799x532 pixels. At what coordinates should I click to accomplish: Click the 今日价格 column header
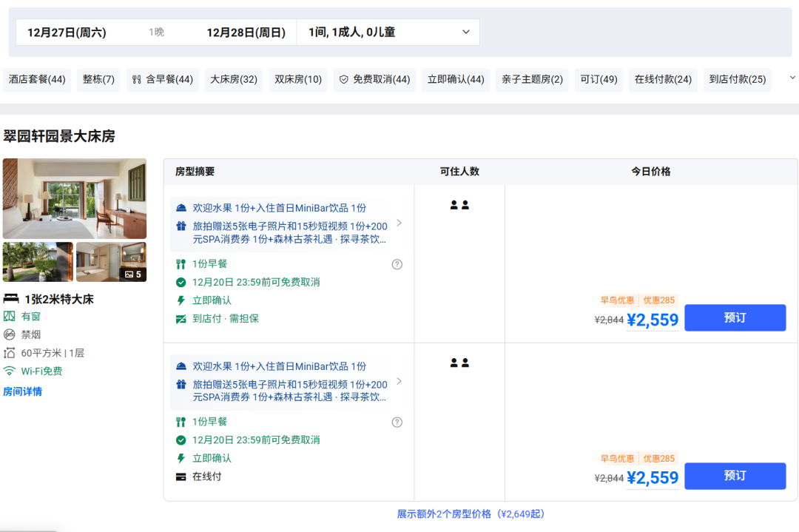(651, 172)
